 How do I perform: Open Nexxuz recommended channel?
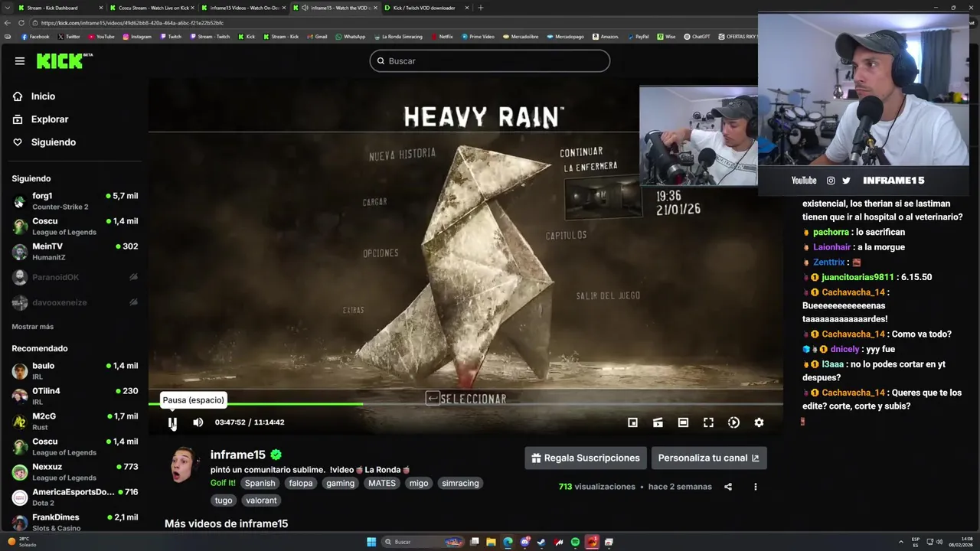tap(75, 472)
